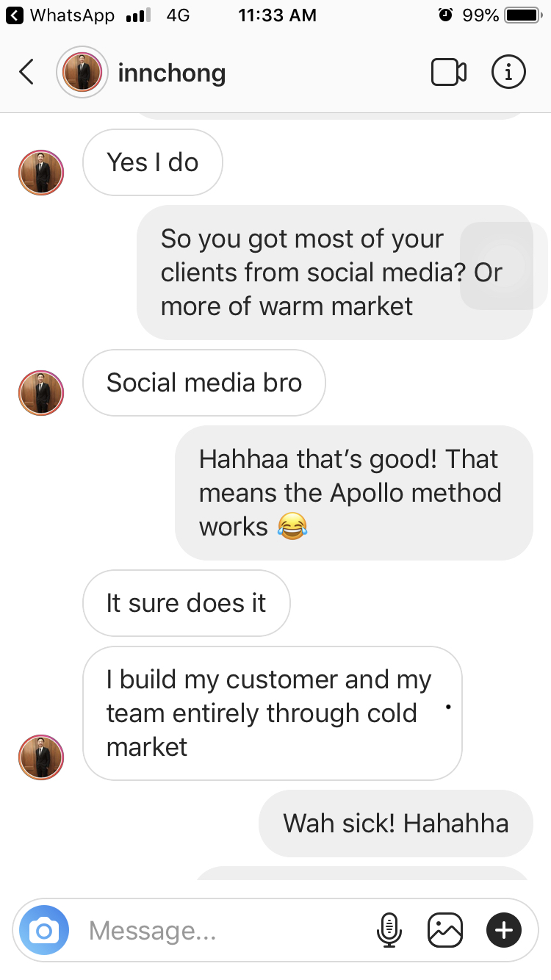
Task: Open photo gallery picker icon
Action: (x=445, y=930)
